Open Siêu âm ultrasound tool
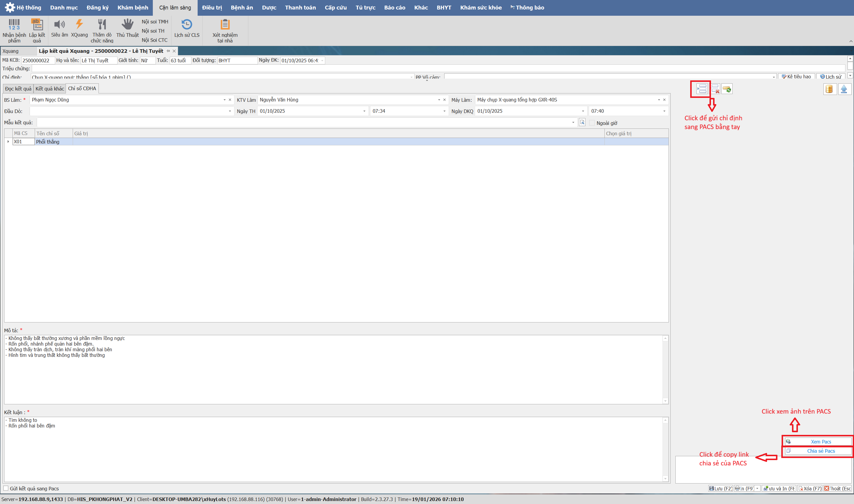 (59, 28)
